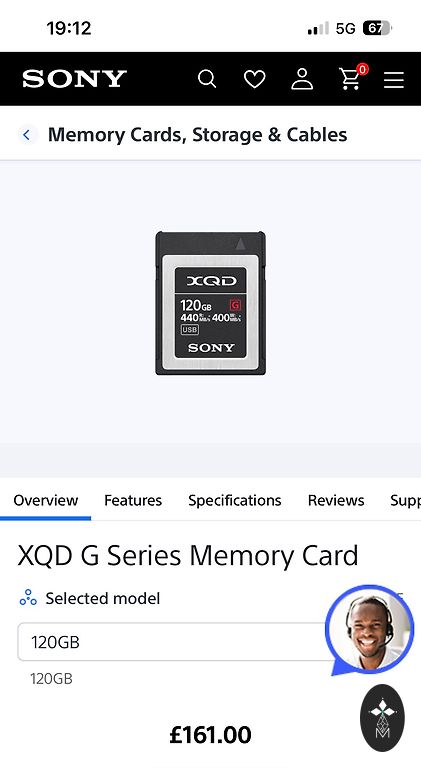Open Memory Cards, Storage & Cables category

(197, 135)
